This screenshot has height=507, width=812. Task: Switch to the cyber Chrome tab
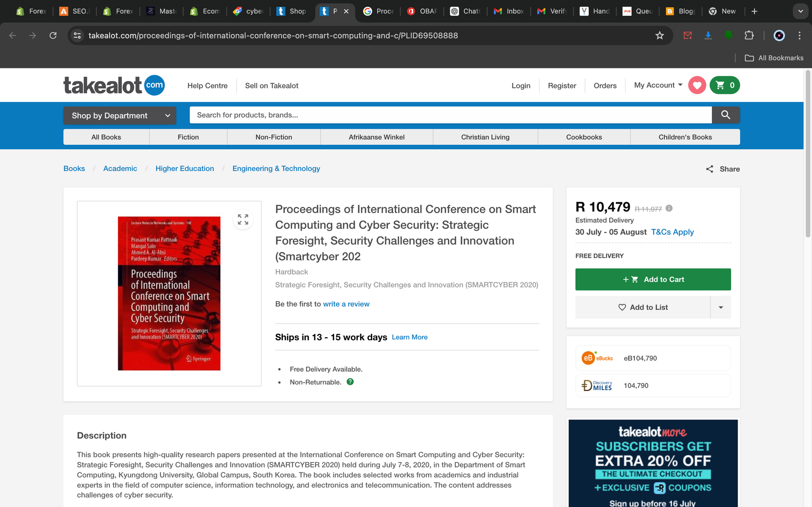[x=248, y=11]
